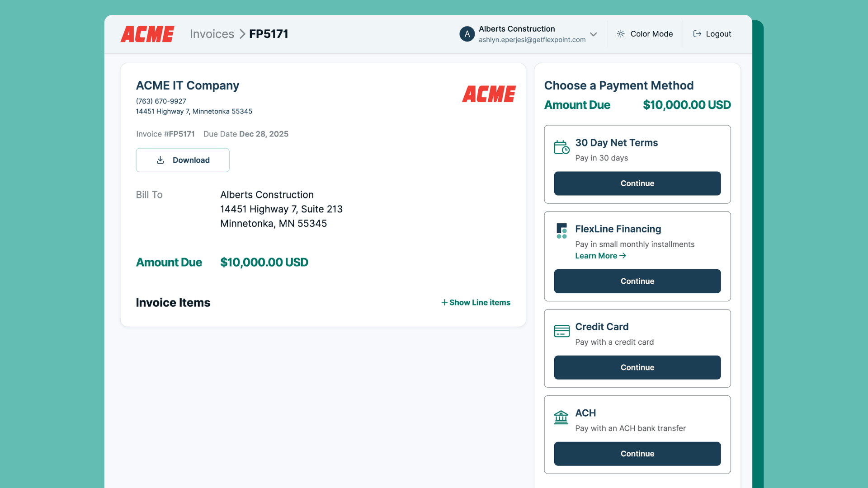The height and width of the screenshot is (488, 868).
Task: Click the ACME logo on invoice card
Action: tap(489, 94)
